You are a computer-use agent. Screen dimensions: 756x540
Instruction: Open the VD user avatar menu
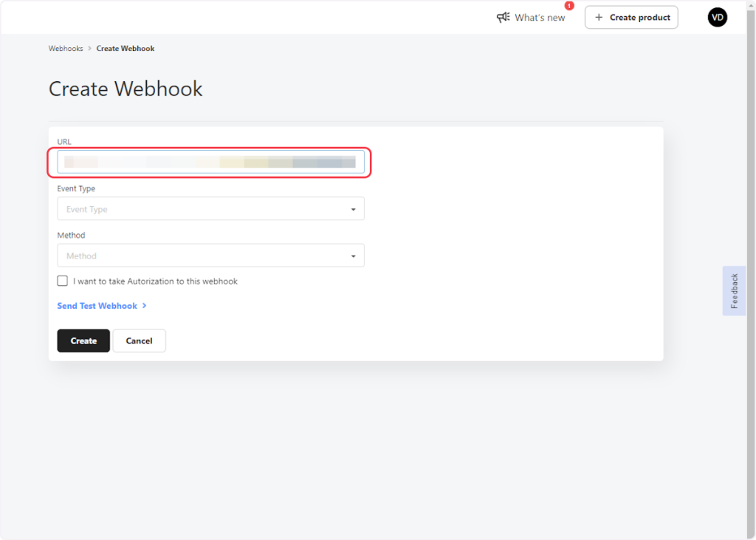[717, 17]
